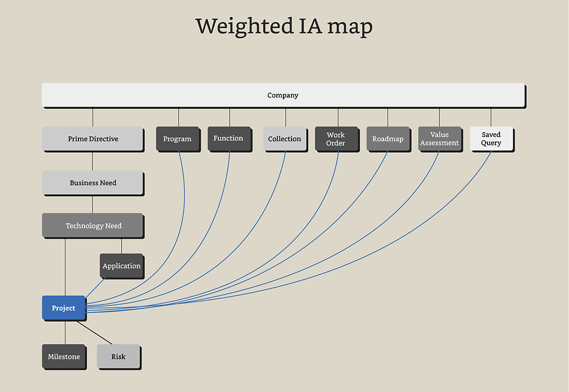569x392 pixels.
Task: Click the Milestone node
Action: [x=64, y=357]
